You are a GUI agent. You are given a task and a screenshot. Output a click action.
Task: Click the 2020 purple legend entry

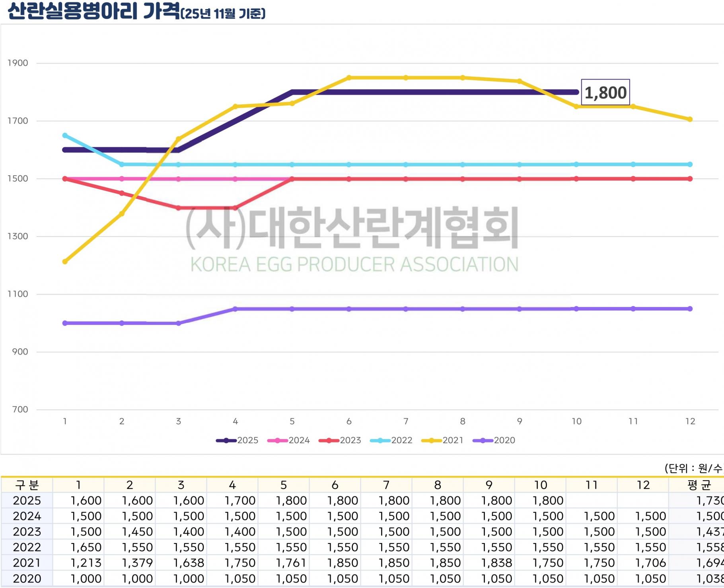tap(494, 441)
